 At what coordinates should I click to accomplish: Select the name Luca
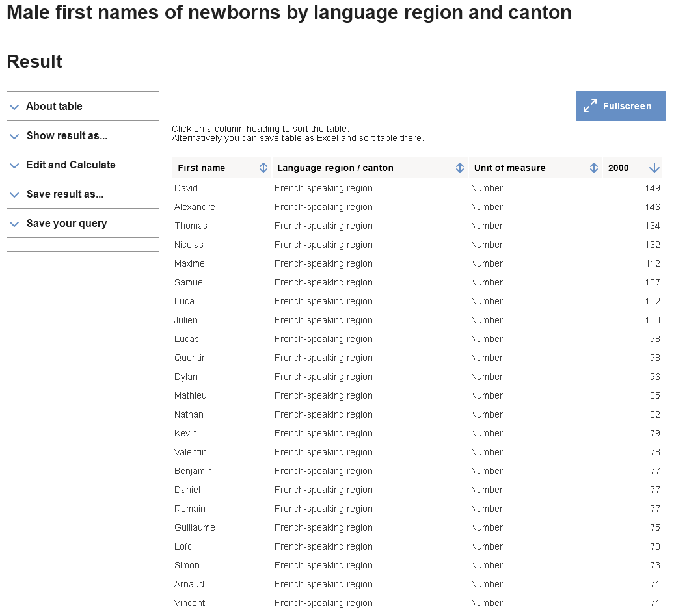184,301
